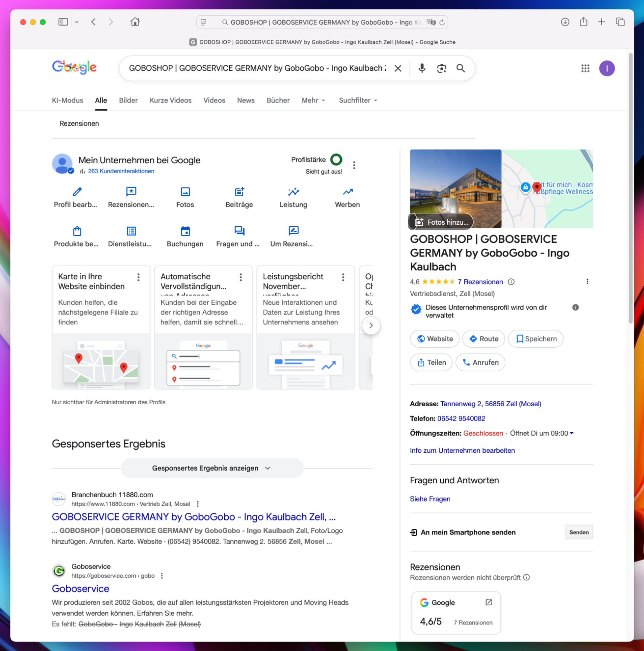Click the page's vertical scrollbar
The width and height of the screenshot is (644, 651).
630,189
